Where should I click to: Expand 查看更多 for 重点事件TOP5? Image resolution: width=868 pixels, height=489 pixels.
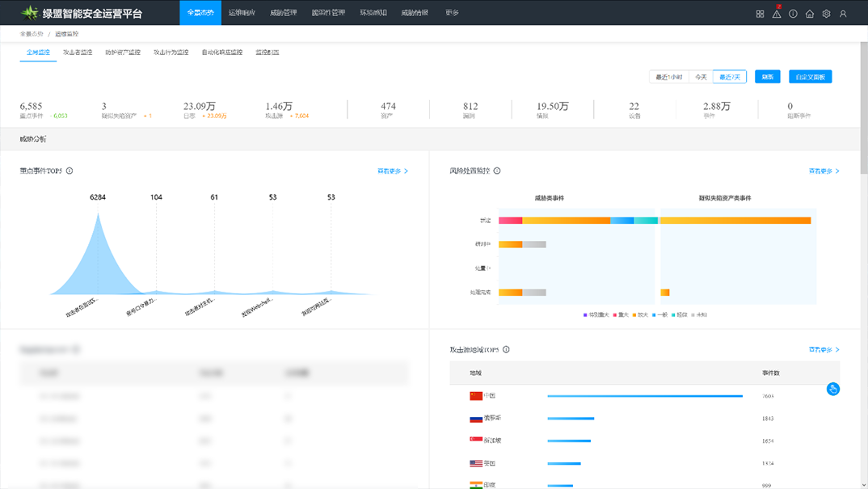(393, 171)
